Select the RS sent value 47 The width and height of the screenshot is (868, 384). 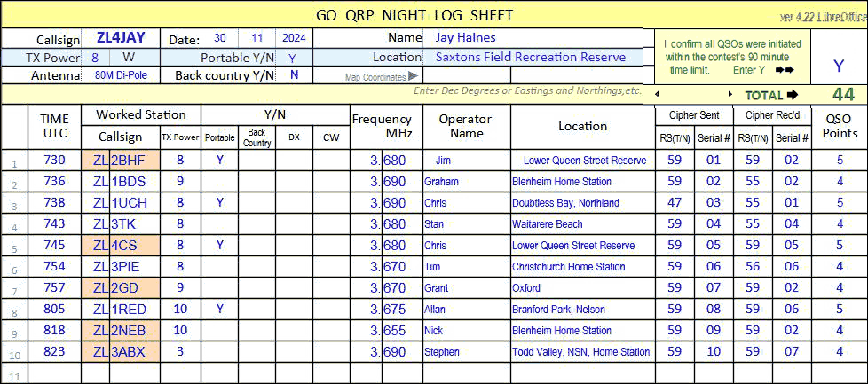(675, 202)
